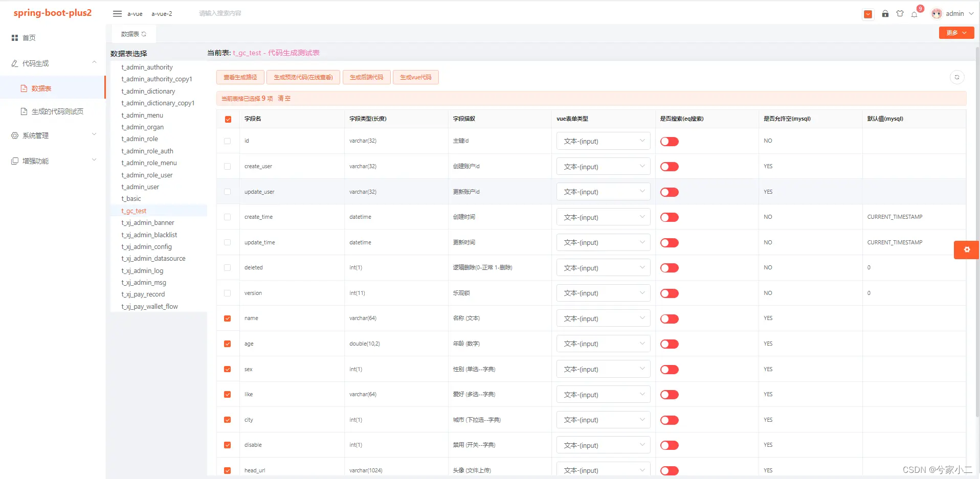Focus the 请输入搜索内容 search field
Viewport: 980px width, 479px height.
click(220, 14)
